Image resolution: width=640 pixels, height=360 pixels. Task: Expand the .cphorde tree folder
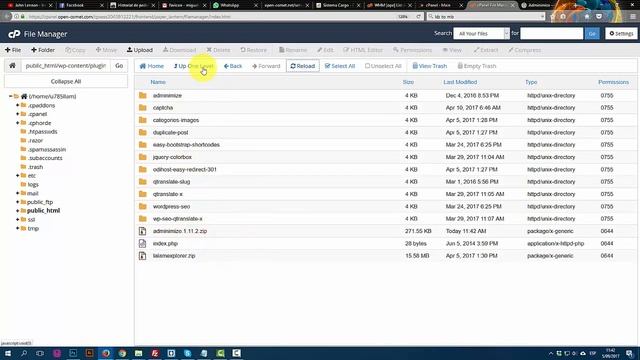pyautogui.click(x=18, y=123)
